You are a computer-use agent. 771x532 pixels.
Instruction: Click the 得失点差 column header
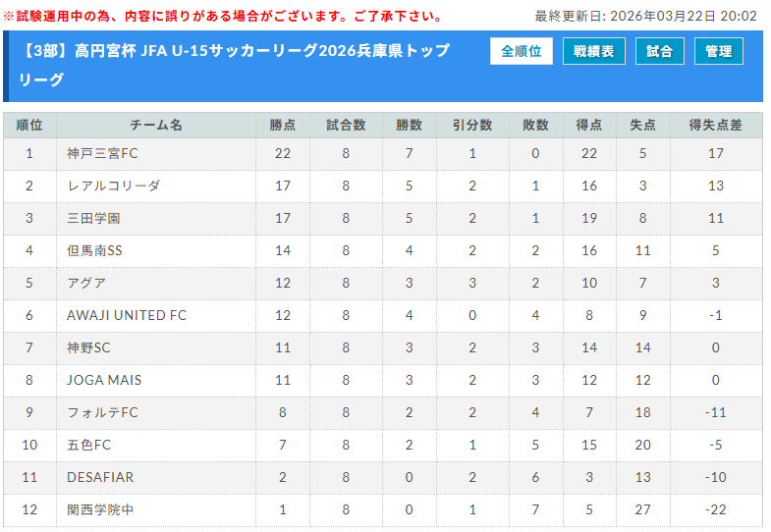coord(715,125)
